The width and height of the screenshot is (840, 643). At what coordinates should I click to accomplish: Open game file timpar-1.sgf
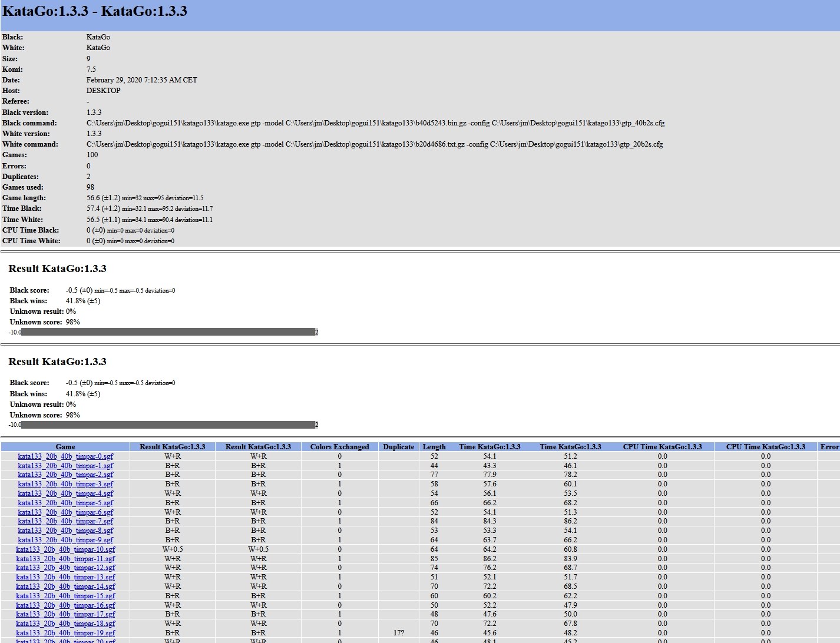point(65,466)
